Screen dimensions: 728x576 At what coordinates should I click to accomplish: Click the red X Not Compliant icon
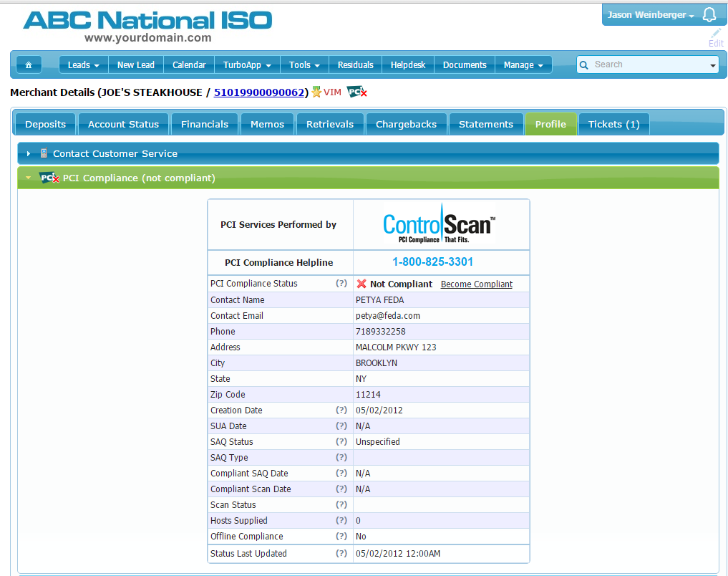tap(361, 284)
